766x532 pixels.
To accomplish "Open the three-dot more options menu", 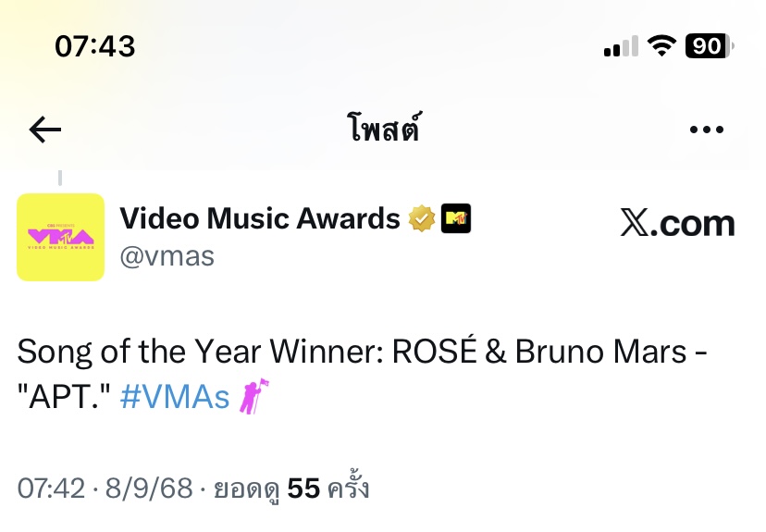I will pos(707,130).
